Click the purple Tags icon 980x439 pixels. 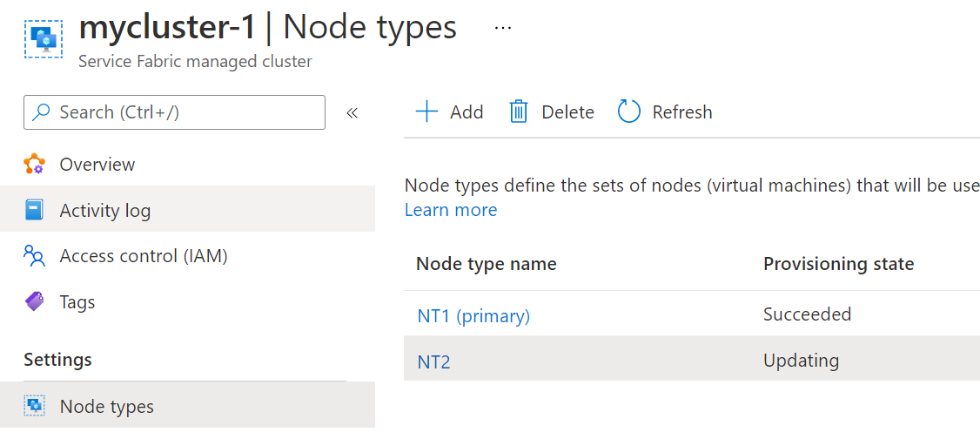(x=35, y=302)
